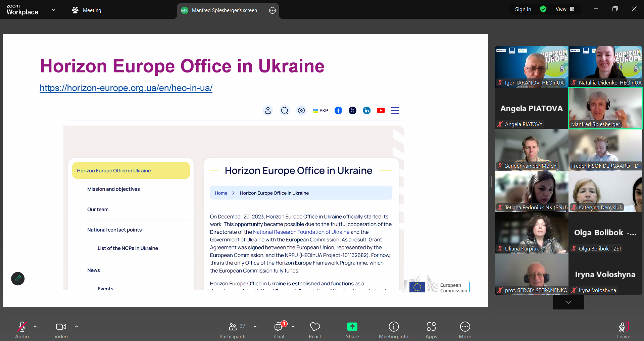
Task: Select Angela PIATOVA participant tile
Action: tap(532, 108)
